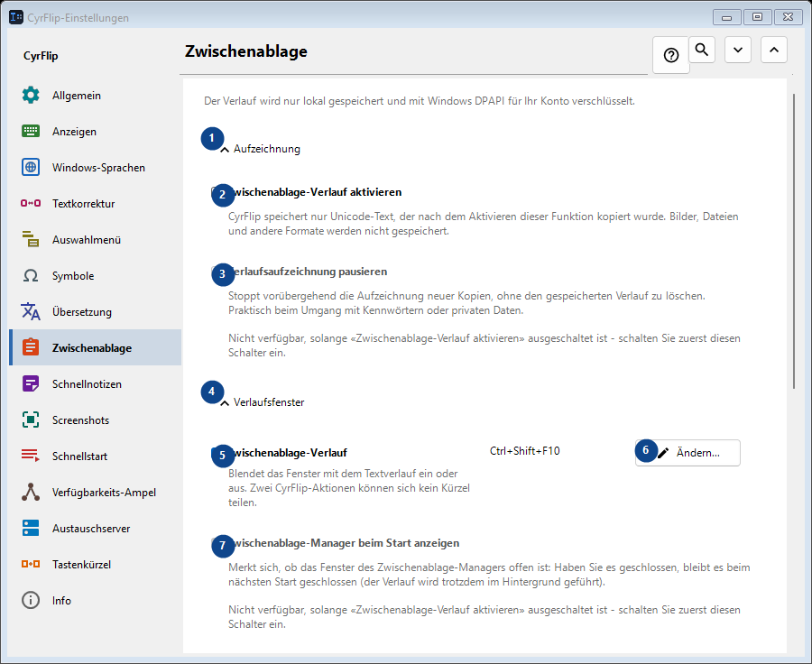Click the label 'Verlaufsaufzeichnung pausieren'
The width and height of the screenshot is (812, 664).
tap(310, 272)
